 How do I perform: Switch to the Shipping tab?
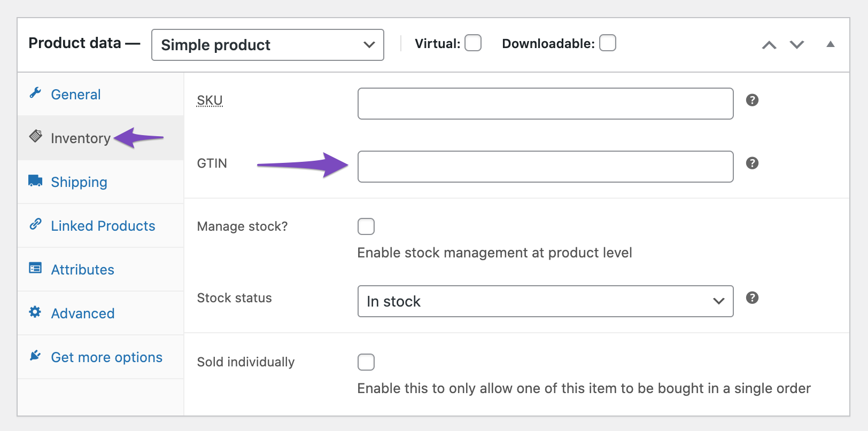100,182
